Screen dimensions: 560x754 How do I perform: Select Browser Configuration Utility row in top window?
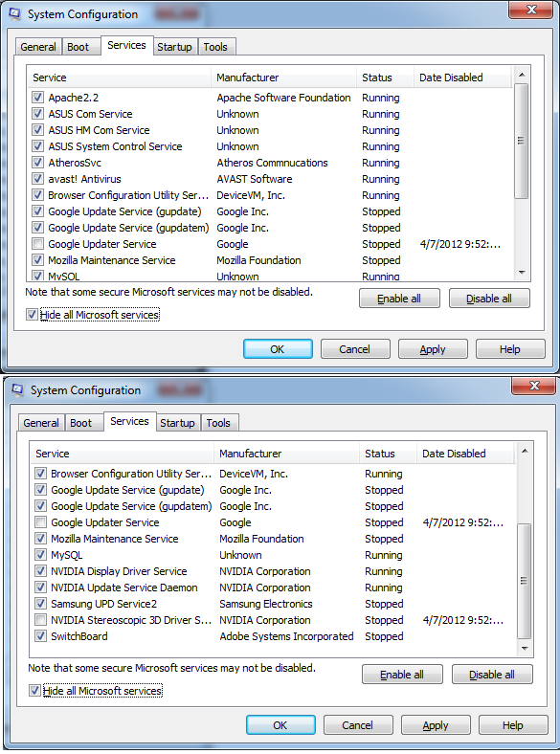tap(270, 195)
